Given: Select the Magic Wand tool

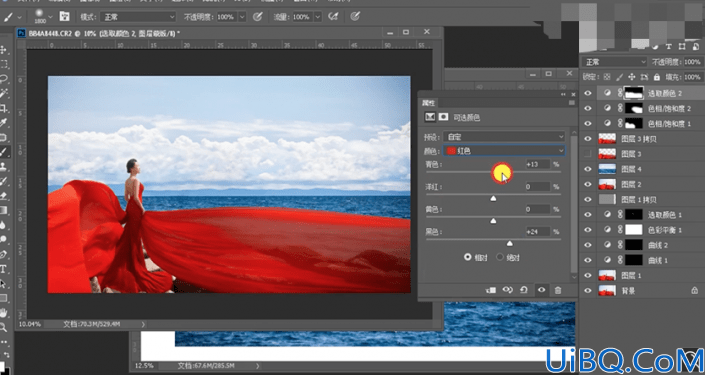Looking at the screenshot, I should tap(4, 93).
